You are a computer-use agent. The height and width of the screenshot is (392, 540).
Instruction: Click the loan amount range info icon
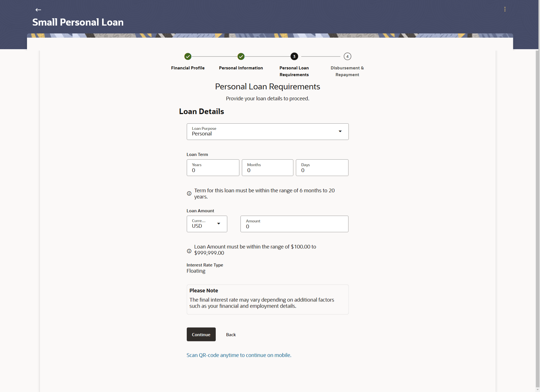pos(189,251)
